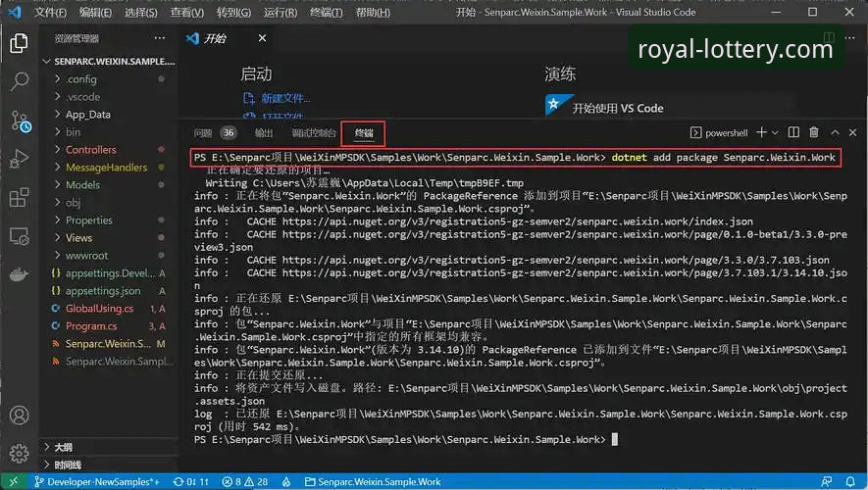This screenshot has height=490, width=868.
Task: Expand the Views folder
Action: click(x=109, y=238)
